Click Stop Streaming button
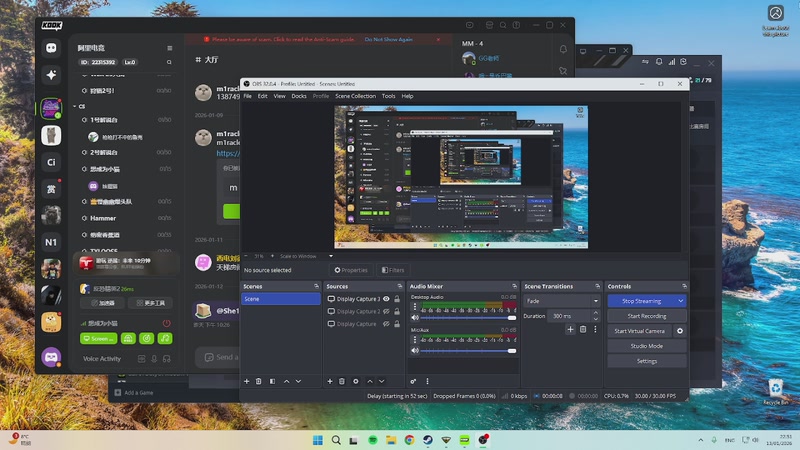Viewport: 800px width, 450px height. click(x=642, y=301)
